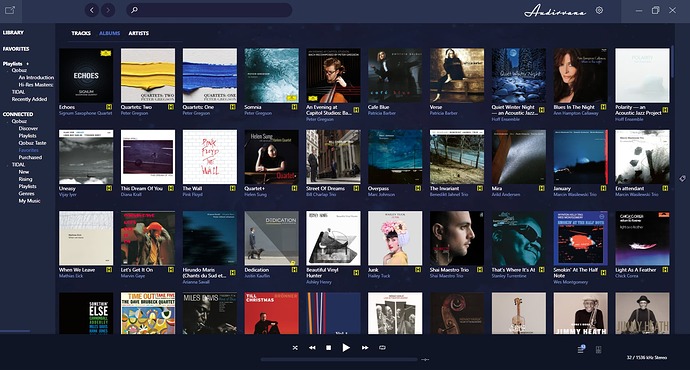
Task: Toggle repeat mode
Action: tap(382, 348)
